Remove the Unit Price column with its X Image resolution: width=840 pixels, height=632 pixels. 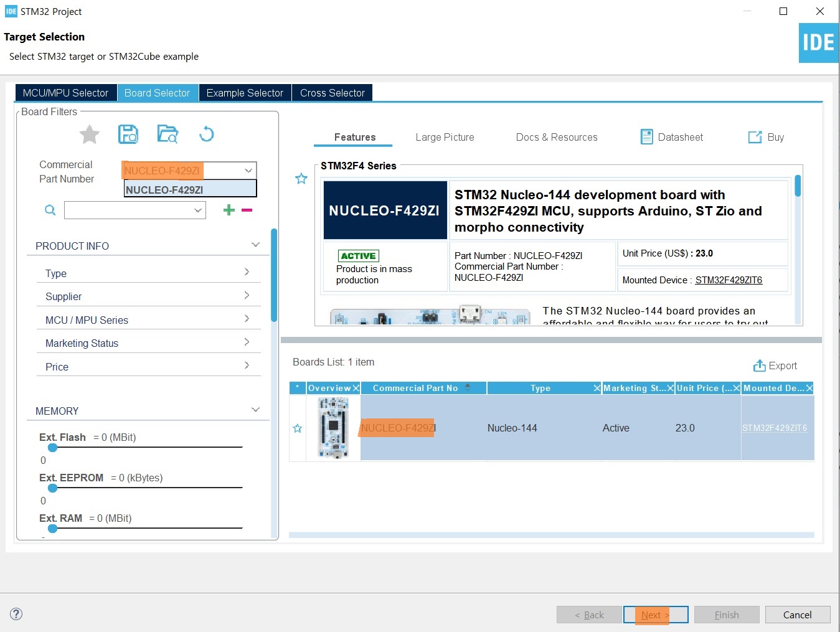(737, 388)
